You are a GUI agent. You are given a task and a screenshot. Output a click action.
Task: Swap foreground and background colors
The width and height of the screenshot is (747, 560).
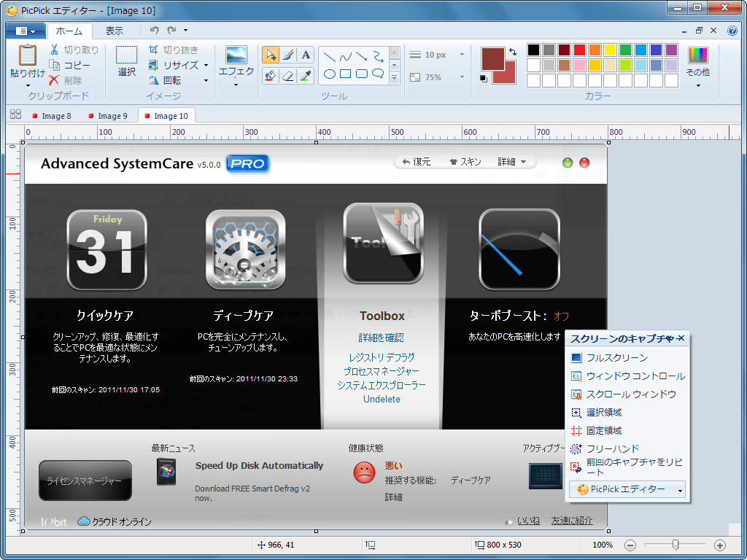click(513, 52)
